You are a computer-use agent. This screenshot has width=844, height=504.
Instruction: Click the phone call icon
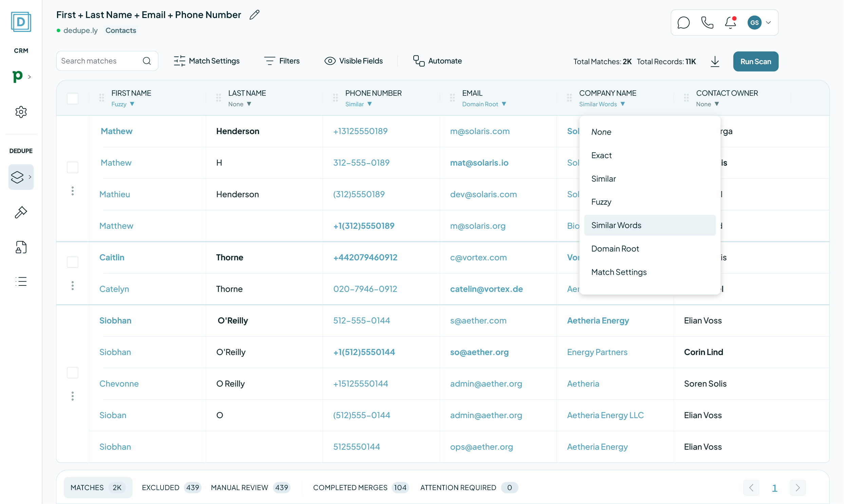pyautogui.click(x=707, y=23)
